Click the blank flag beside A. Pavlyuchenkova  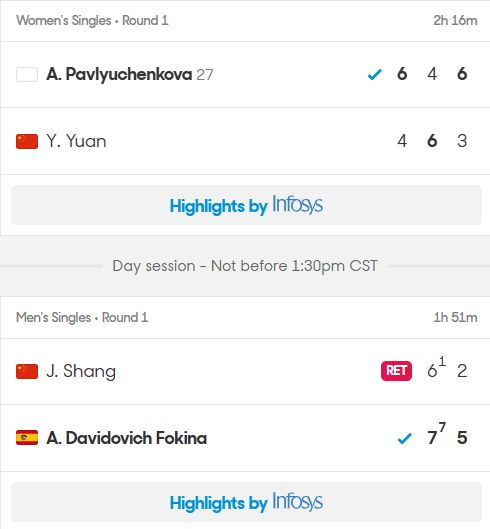27,75
